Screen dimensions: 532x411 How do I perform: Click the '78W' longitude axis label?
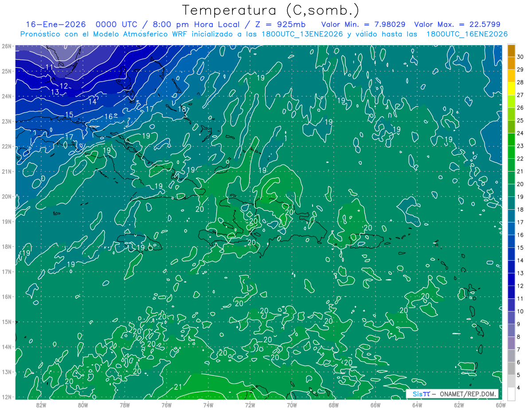[125, 405]
